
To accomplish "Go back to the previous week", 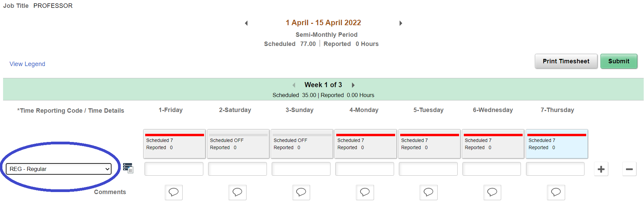I will coord(294,85).
